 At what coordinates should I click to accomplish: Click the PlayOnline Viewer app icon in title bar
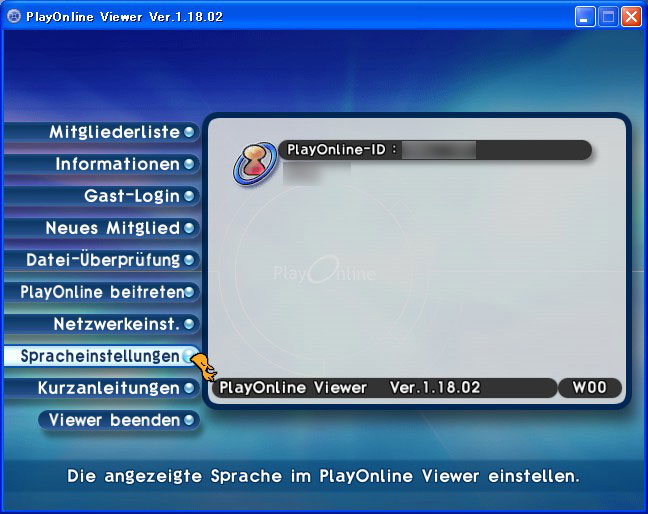tap(14, 17)
